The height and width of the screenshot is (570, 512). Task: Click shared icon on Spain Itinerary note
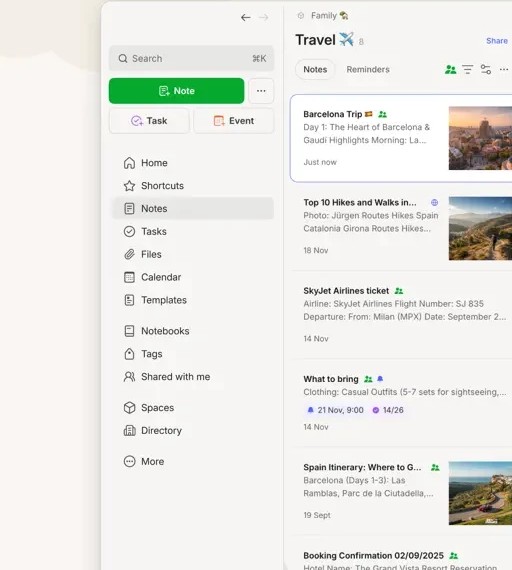click(x=435, y=467)
